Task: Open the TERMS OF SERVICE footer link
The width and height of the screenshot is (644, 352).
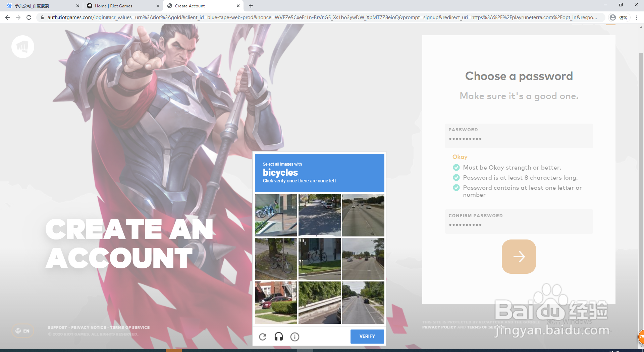Action: [130, 327]
